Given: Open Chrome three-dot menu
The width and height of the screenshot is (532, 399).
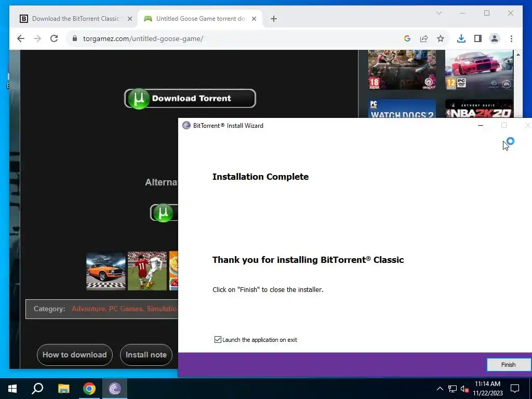Looking at the screenshot, I should pyautogui.click(x=511, y=38).
